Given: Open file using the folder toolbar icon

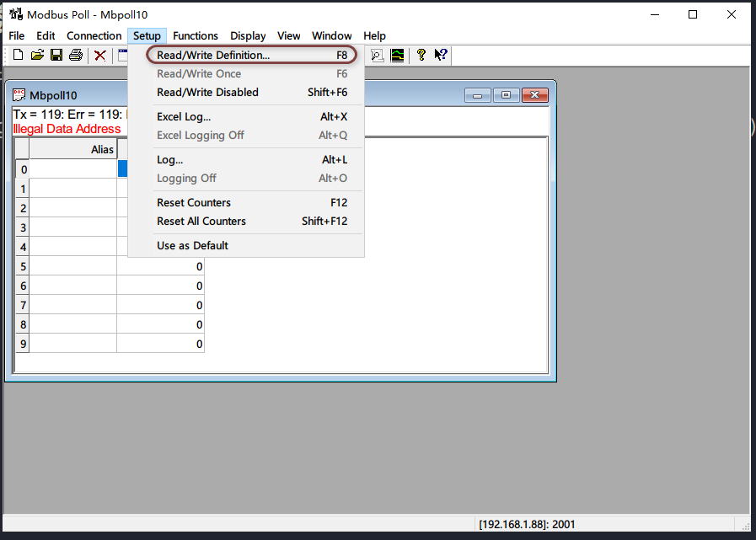Looking at the screenshot, I should [x=37, y=55].
